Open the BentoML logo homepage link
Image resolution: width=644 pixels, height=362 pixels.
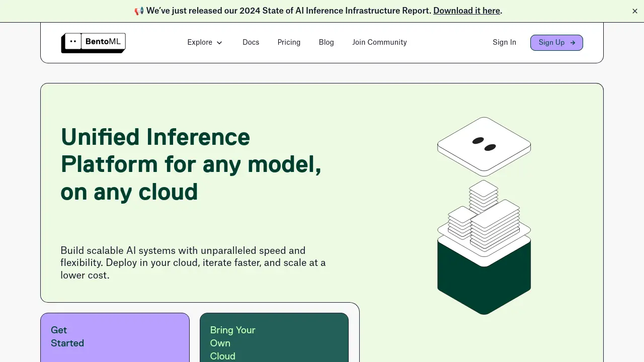click(93, 43)
